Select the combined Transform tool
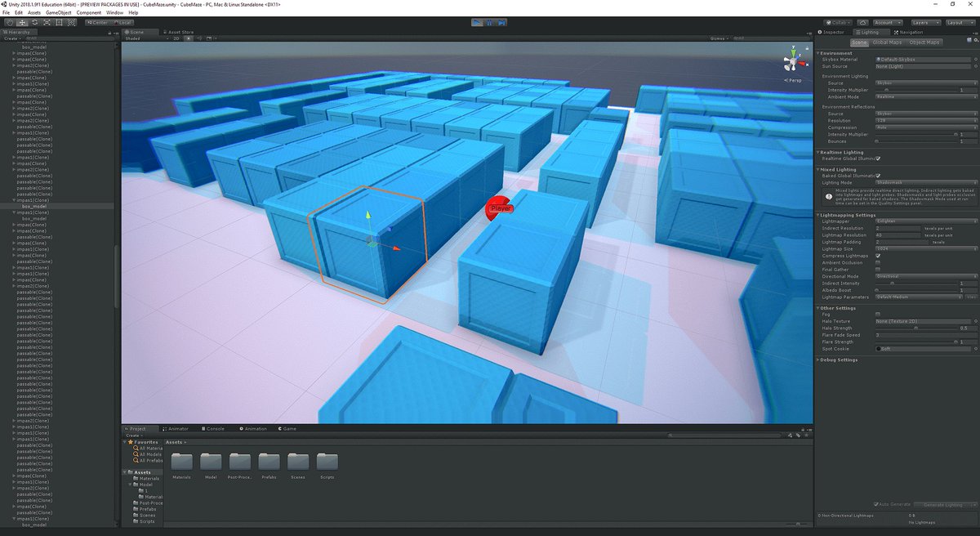This screenshot has height=536, width=980. coord(72,22)
